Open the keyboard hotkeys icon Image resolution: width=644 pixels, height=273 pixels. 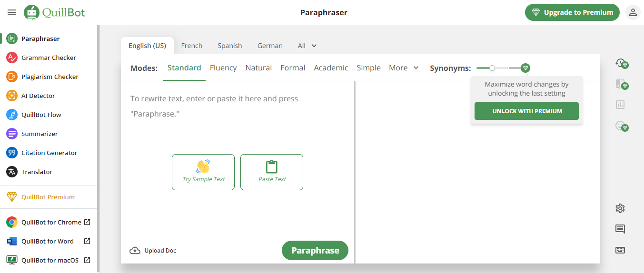[x=620, y=250]
